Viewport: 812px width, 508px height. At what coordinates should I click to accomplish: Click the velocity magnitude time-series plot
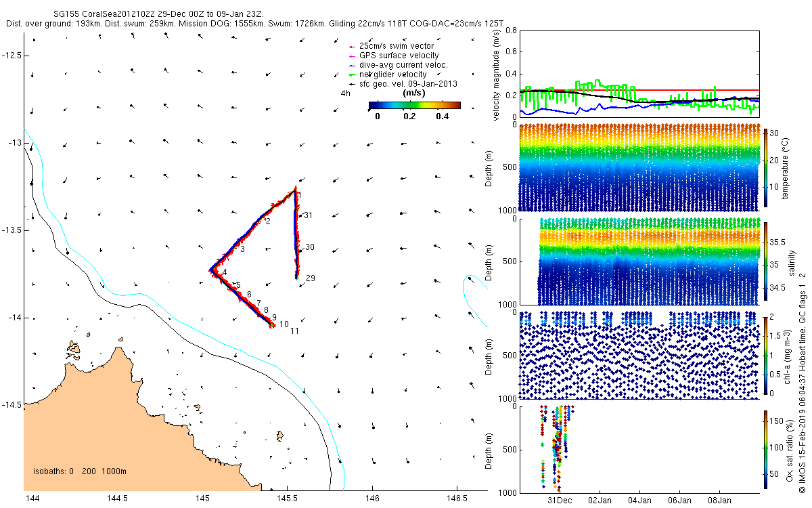639,72
